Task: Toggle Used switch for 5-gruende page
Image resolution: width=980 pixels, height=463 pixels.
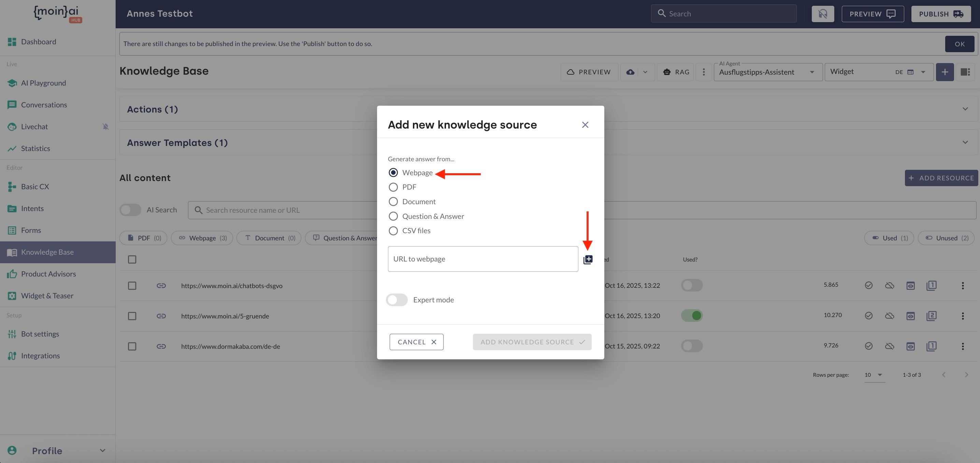Action: (692, 315)
